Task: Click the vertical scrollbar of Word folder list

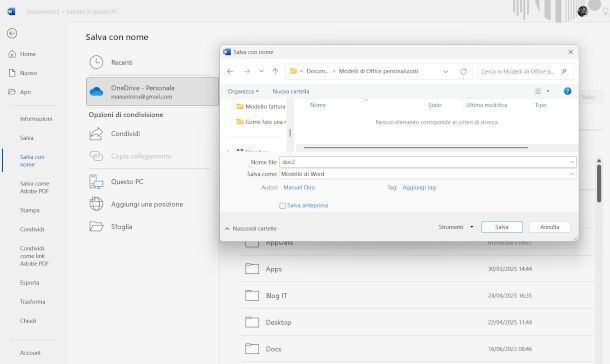Action: pyautogui.click(x=599, y=183)
